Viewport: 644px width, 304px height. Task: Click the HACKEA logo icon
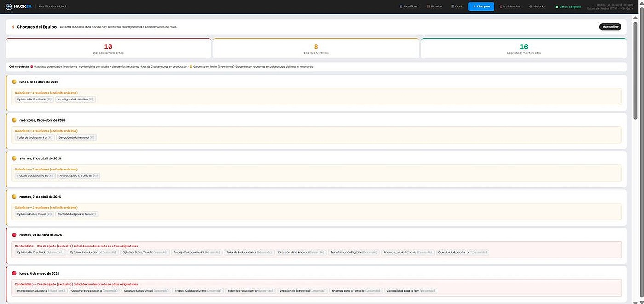[9, 6]
